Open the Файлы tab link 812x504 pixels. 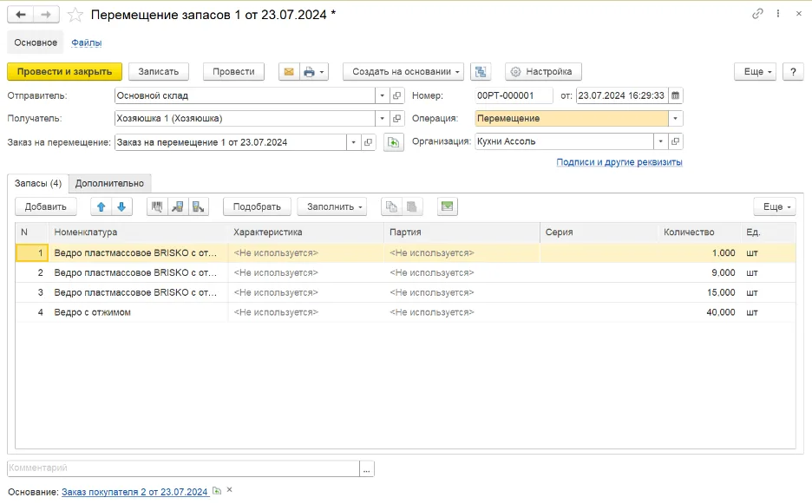click(x=87, y=43)
